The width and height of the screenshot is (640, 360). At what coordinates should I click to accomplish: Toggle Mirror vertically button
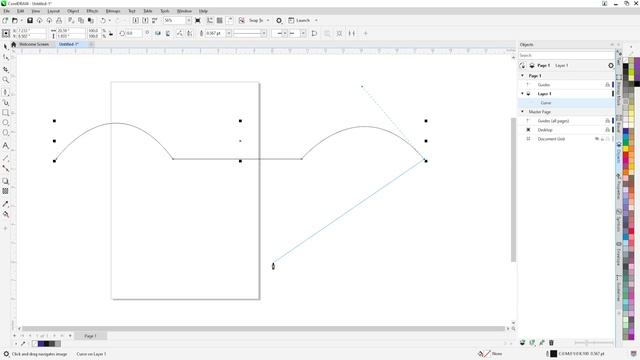(168, 33)
